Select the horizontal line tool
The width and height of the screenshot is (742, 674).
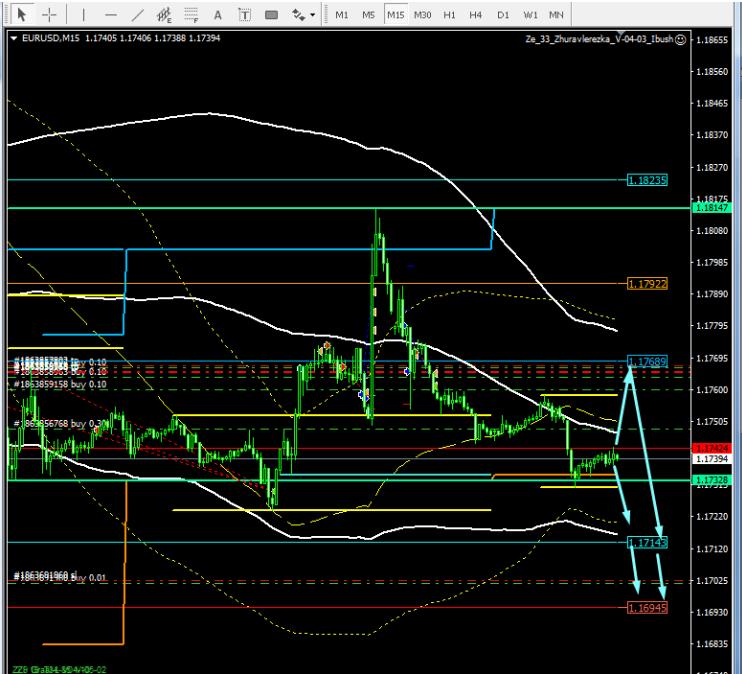click(111, 15)
